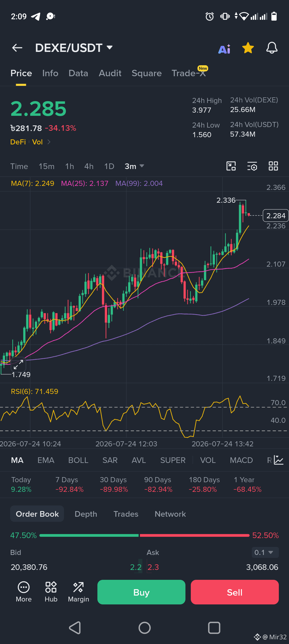Open the Trade-X tab
The height and width of the screenshot is (644, 289).
point(189,73)
